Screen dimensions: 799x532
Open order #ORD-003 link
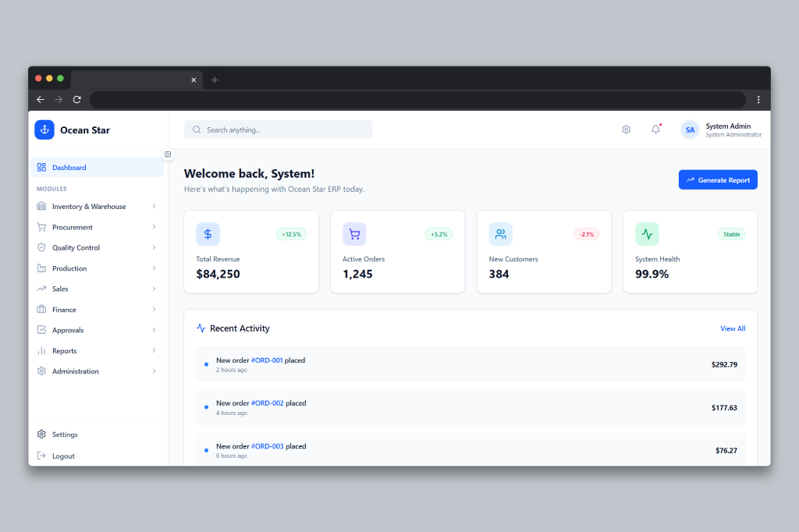(x=268, y=446)
